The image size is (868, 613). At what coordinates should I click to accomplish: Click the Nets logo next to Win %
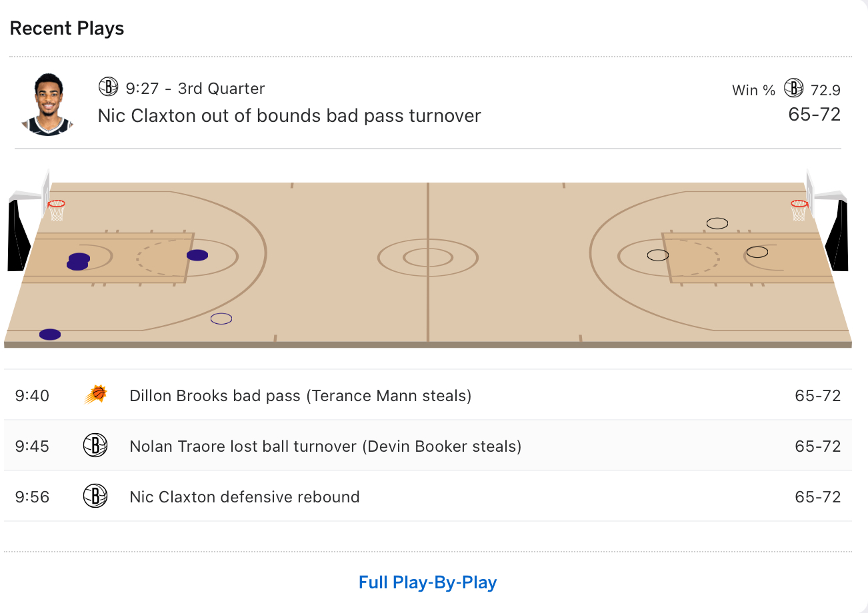[793, 88]
